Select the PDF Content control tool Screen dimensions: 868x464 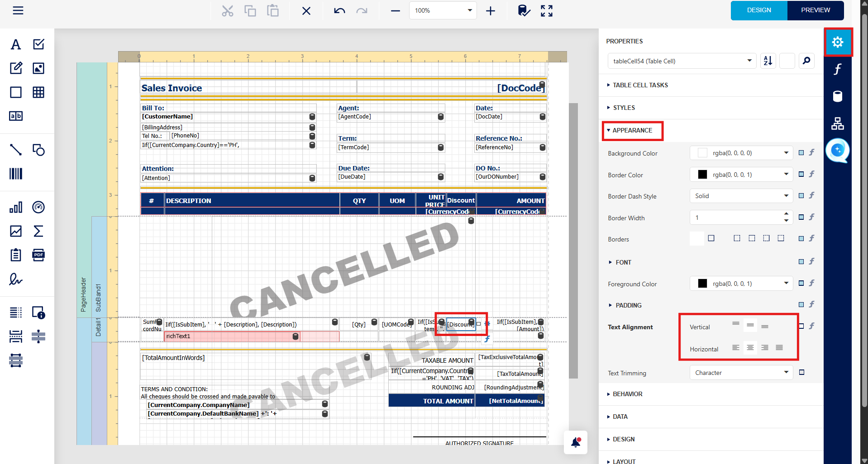[38, 255]
